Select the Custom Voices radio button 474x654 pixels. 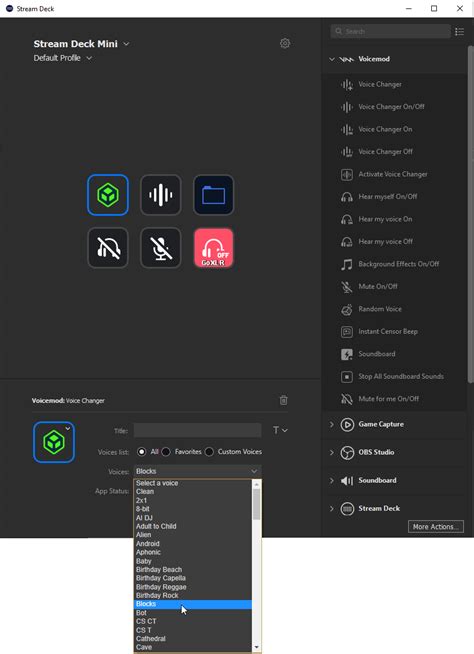(209, 452)
